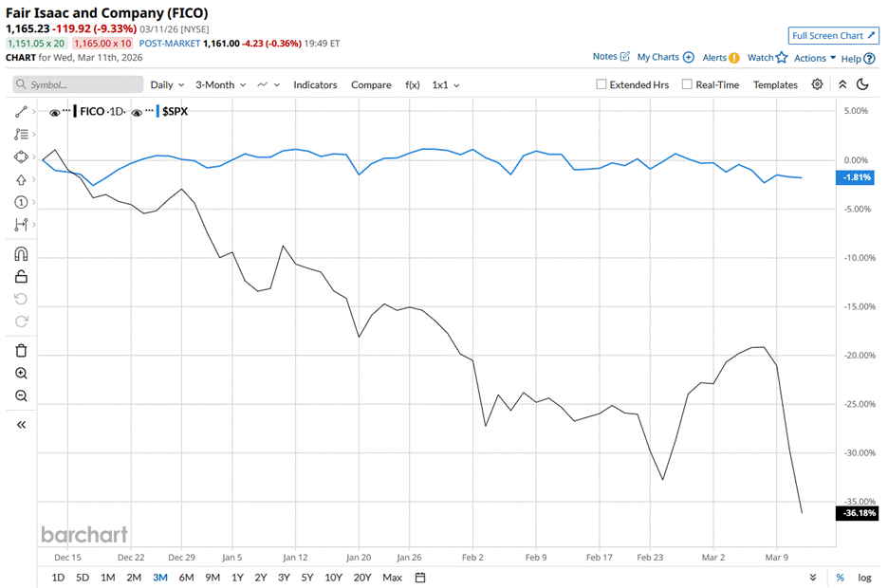Add chart via My Charts plus icon

point(689,57)
